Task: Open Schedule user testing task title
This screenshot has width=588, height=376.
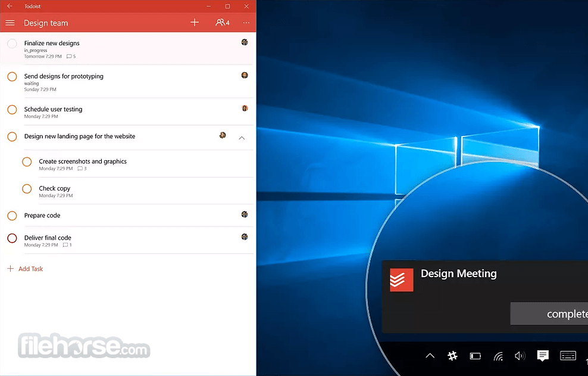Action: click(53, 109)
